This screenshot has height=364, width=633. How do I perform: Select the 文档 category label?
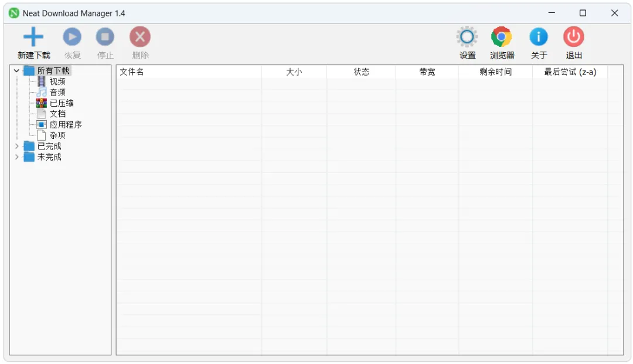[57, 114]
